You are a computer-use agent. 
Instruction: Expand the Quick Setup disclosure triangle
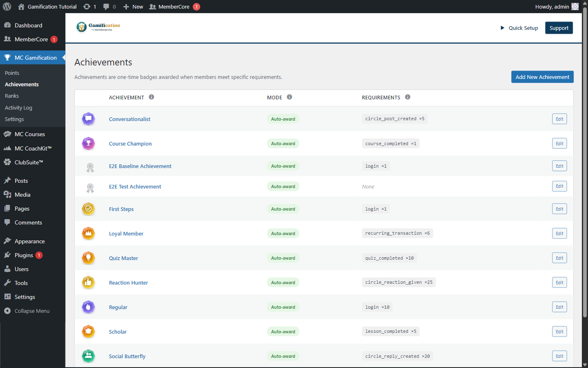503,28
